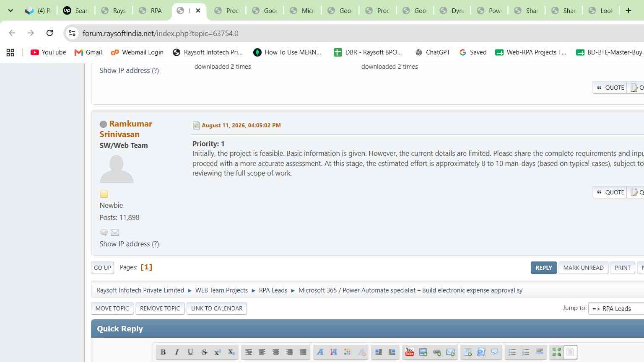Image resolution: width=644 pixels, height=362 pixels.
Task: Apply strikethrough text formatting
Action: [204, 352]
